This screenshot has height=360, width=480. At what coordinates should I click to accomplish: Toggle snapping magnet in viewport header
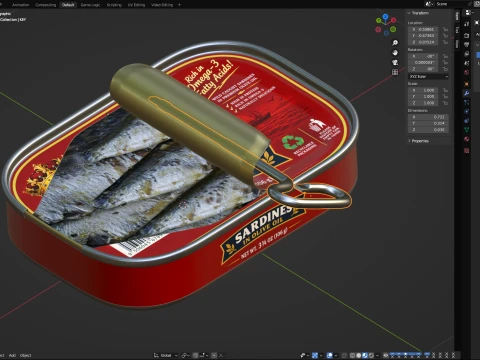195,355
